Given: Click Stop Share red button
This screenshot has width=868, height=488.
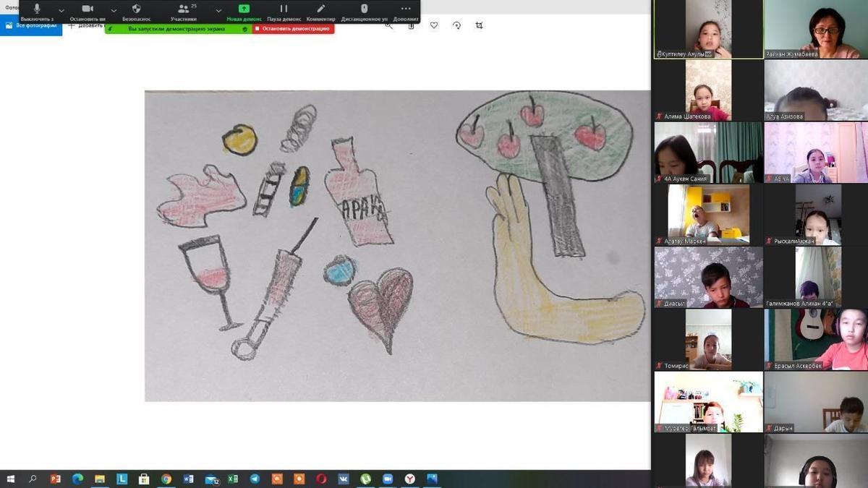Looking at the screenshot, I should coord(293,29).
